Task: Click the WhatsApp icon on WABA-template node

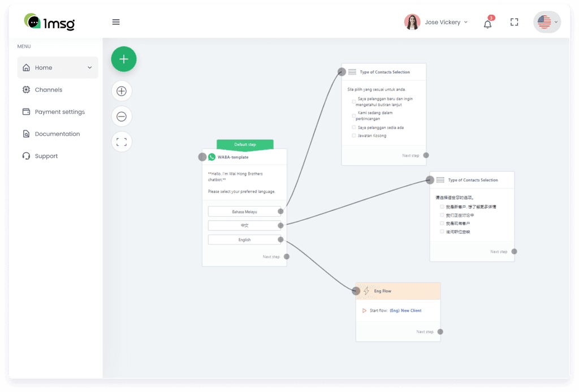Action: 211,156
